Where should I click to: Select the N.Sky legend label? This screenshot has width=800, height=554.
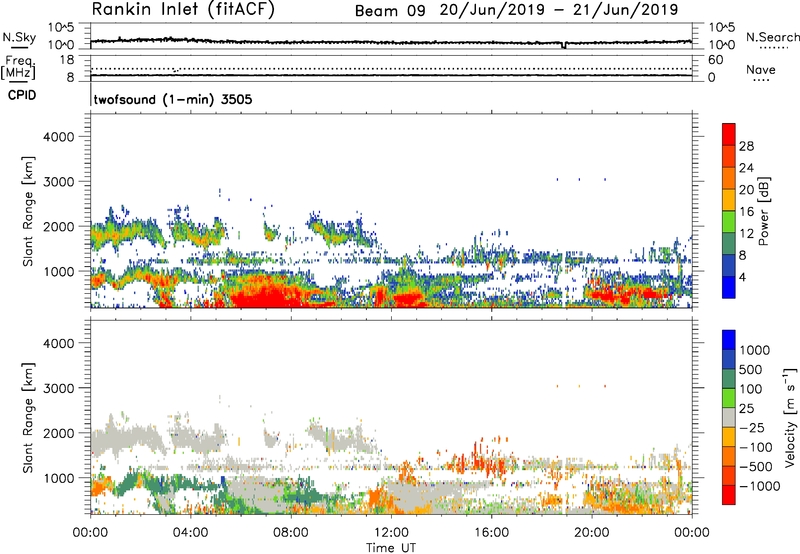pos(19,37)
